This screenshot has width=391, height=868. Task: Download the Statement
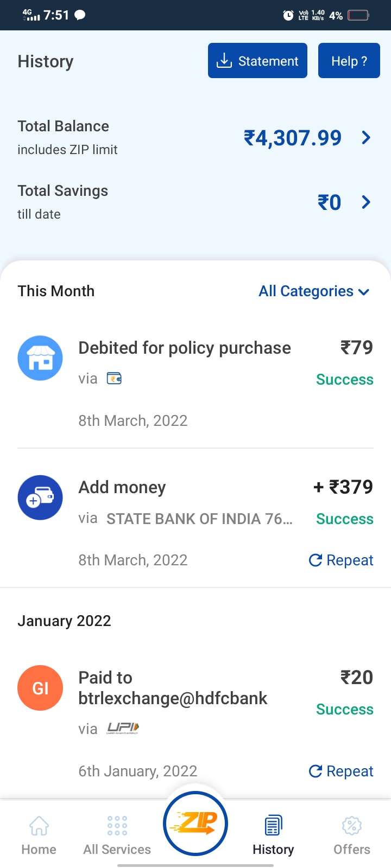pos(257,61)
